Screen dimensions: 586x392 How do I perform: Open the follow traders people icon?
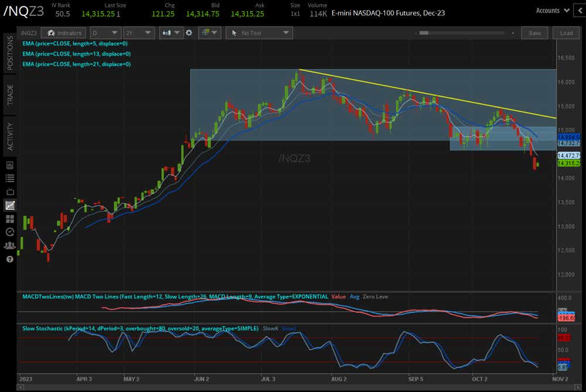point(10,246)
